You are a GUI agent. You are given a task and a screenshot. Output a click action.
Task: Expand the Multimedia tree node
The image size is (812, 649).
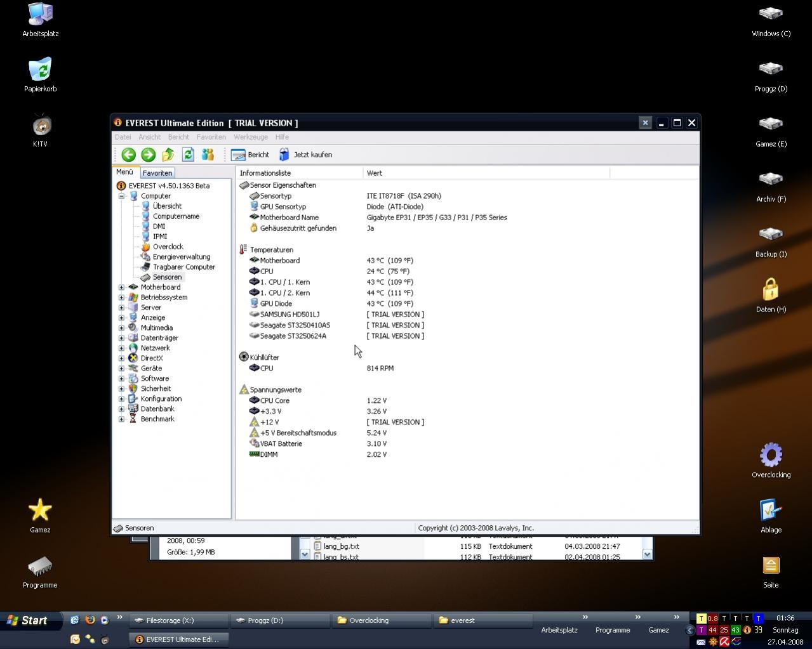[121, 328]
